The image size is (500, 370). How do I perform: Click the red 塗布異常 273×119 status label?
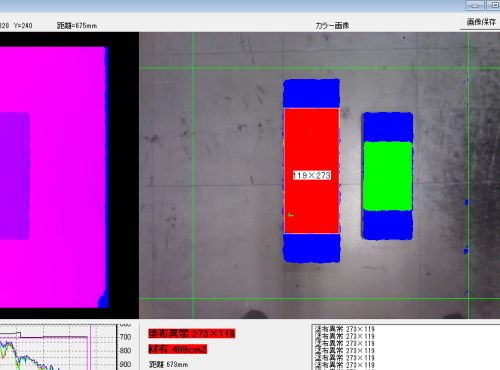point(192,333)
